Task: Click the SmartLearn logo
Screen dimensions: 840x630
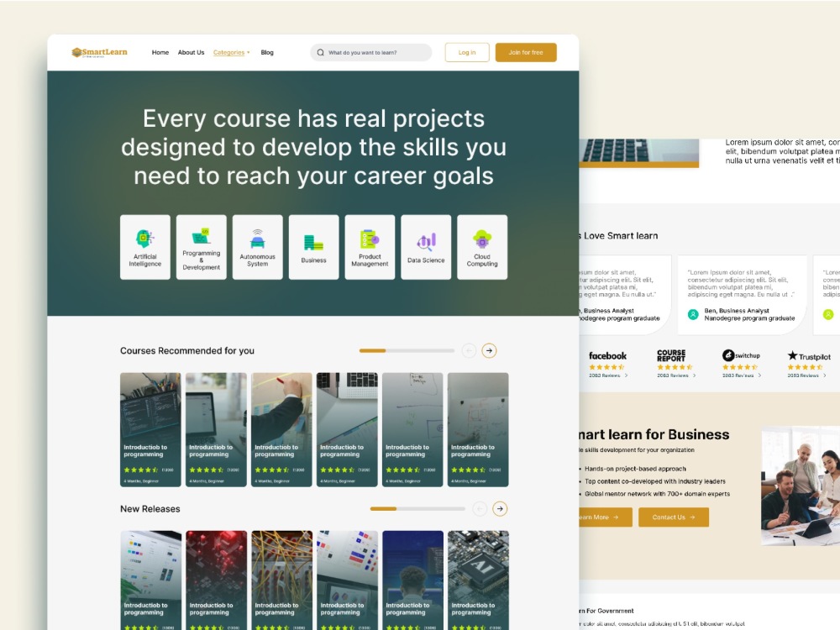Action: click(100, 52)
